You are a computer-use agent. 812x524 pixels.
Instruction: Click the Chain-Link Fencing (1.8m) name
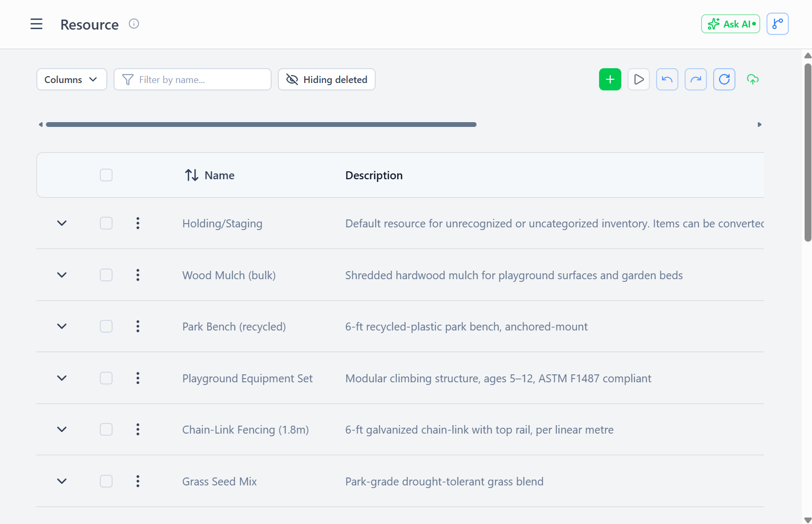[246, 430]
